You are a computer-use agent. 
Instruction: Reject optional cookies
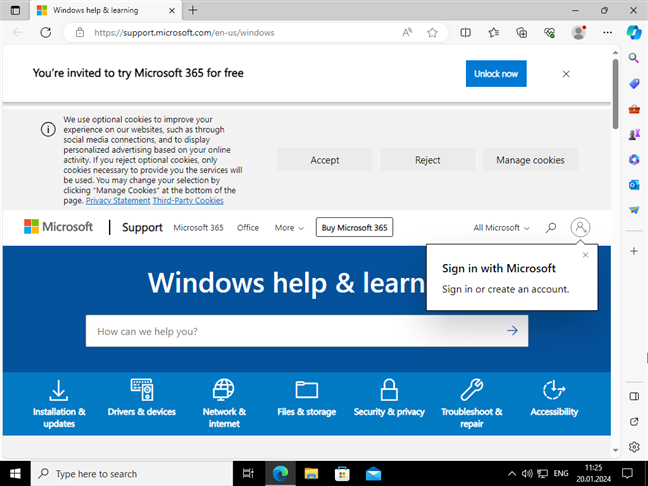pos(428,160)
